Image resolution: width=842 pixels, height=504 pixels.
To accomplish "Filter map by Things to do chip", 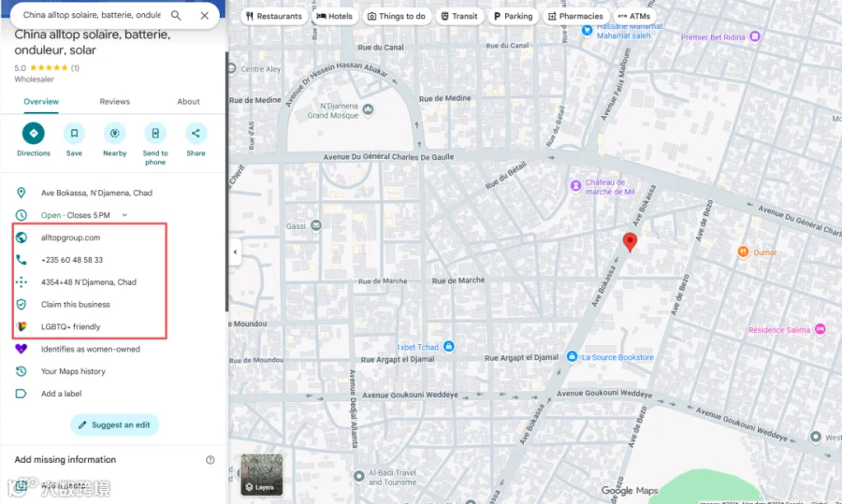I will (397, 16).
